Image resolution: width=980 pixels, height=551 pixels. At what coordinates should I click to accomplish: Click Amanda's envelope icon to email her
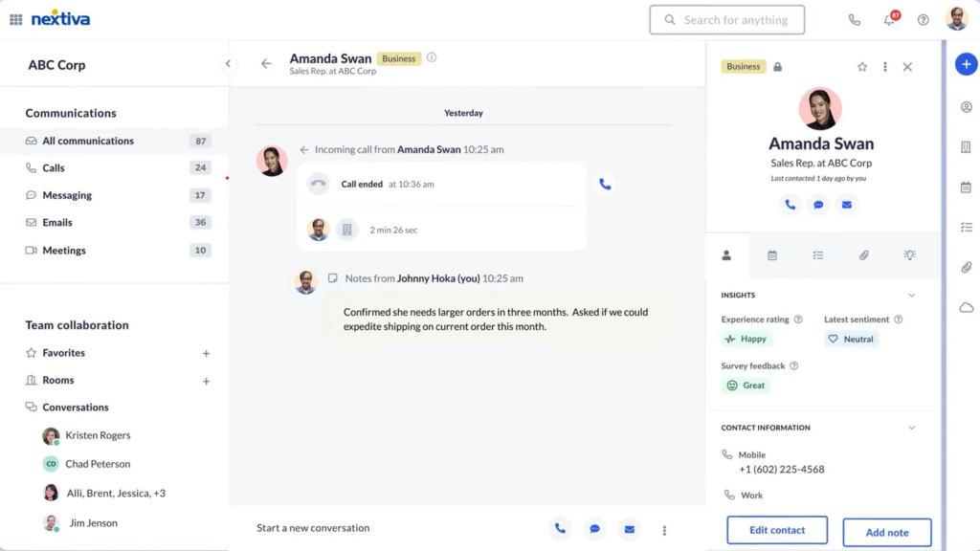click(x=846, y=204)
